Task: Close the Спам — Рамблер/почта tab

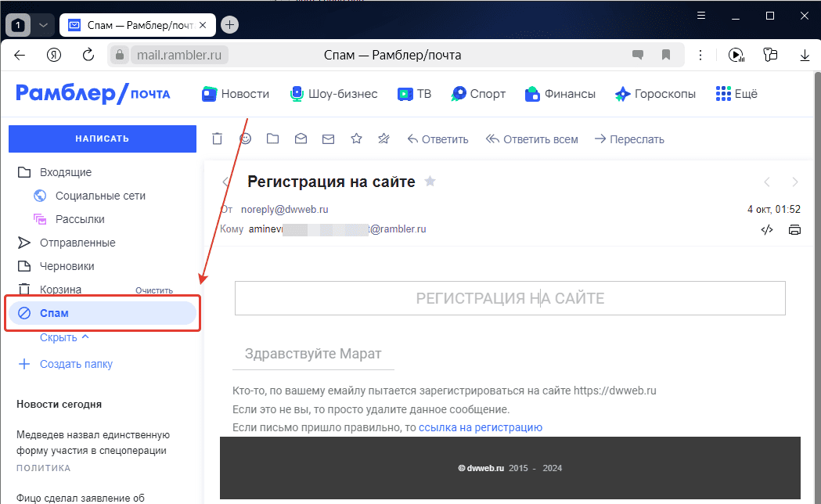Action: (x=203, y=25)
